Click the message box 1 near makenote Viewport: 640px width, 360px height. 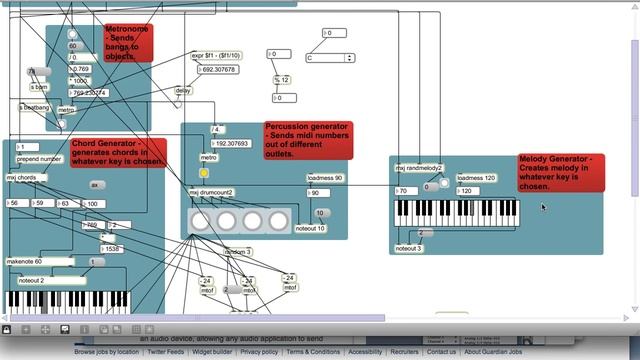pyautogui.click(x=97, y=262)
